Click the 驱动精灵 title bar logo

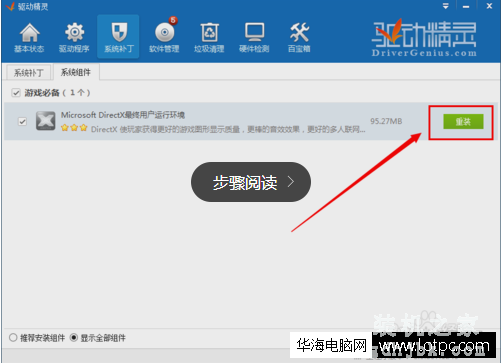(10, 6)
